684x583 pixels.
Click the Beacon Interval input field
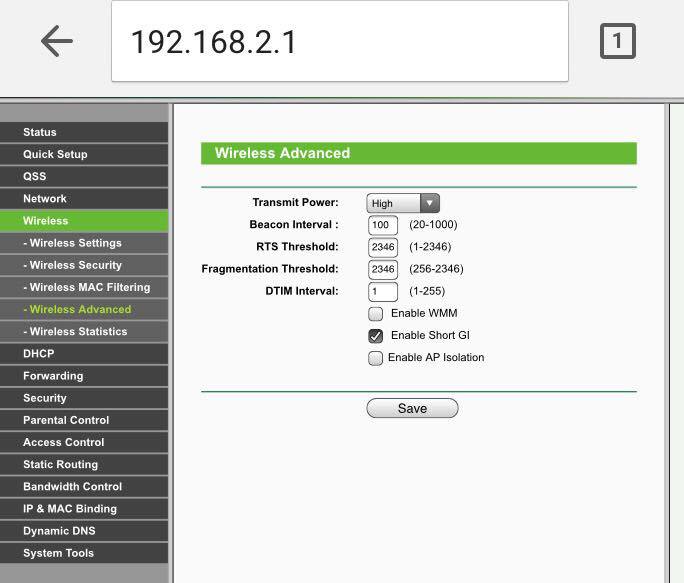[383, 225]
